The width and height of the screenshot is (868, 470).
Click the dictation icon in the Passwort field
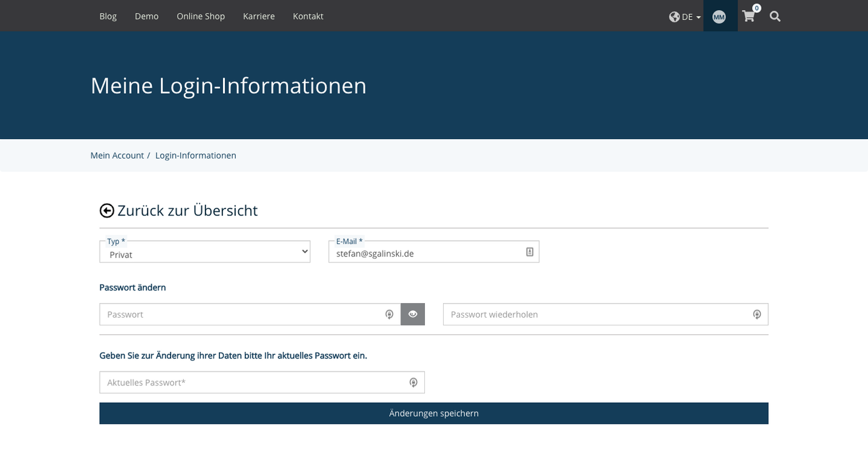pos(389,314)
